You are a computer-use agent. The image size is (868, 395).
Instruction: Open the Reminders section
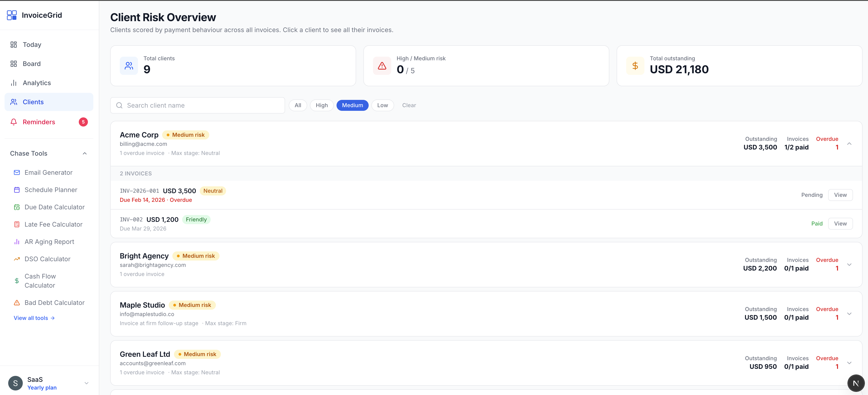coord(38,122)
